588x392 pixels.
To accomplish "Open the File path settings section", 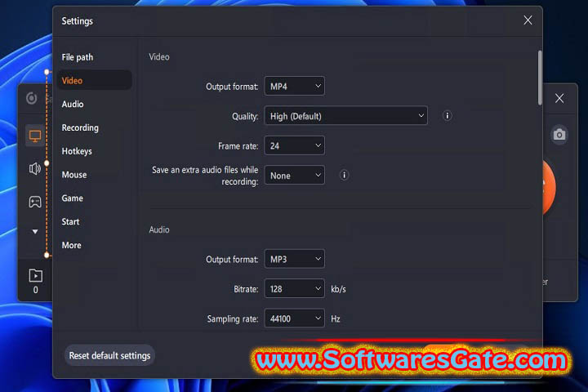I will point(78,57).
